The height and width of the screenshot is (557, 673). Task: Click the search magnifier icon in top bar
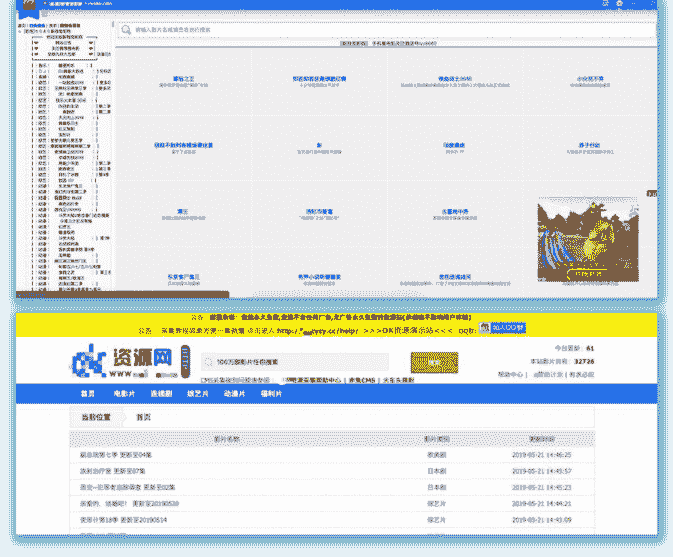coord(127,31)
